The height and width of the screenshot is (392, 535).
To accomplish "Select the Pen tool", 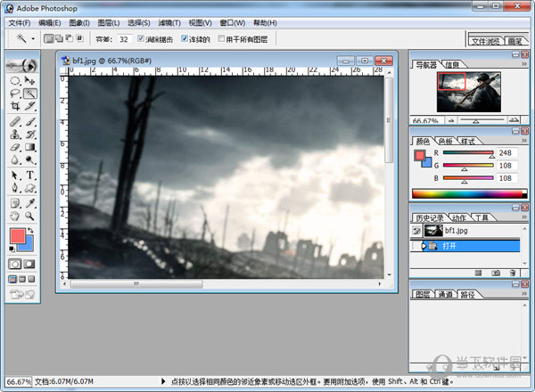I will click(14, 188).
